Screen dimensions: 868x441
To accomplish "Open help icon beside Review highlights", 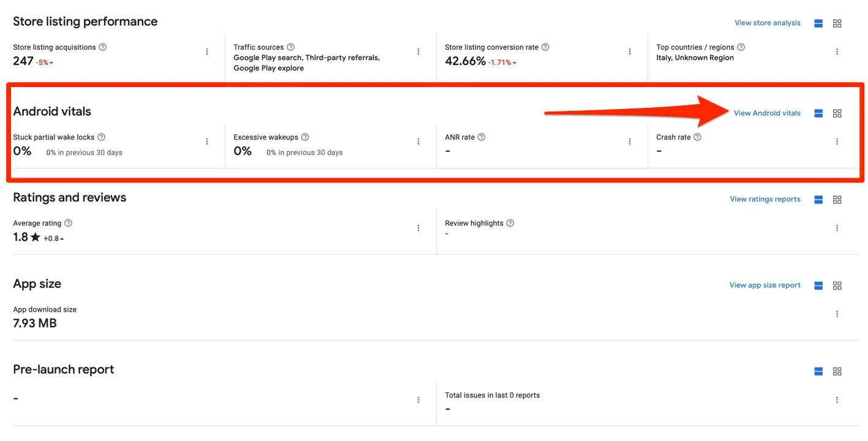I will [x=510, y=223].
